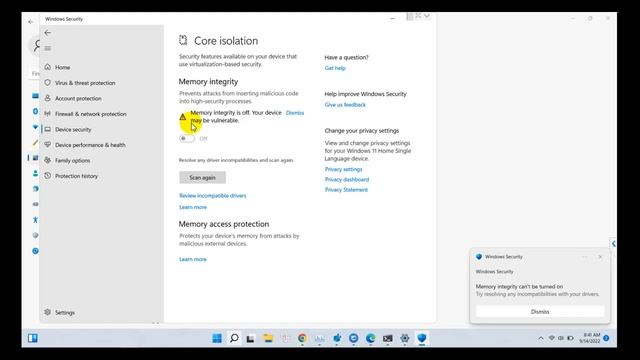Click the yellow warning triangle icon
The image size is (640, 360).
(182, 117)
